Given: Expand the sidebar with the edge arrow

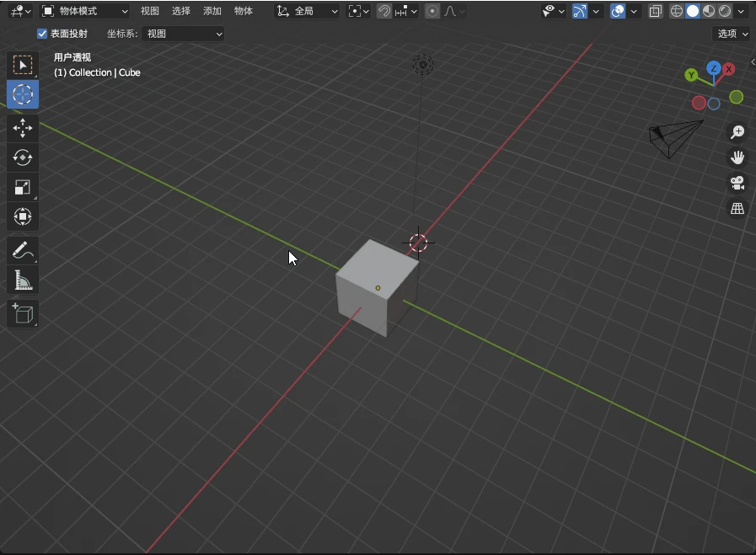Looking at the screenshot, I should tap(753, 61).
